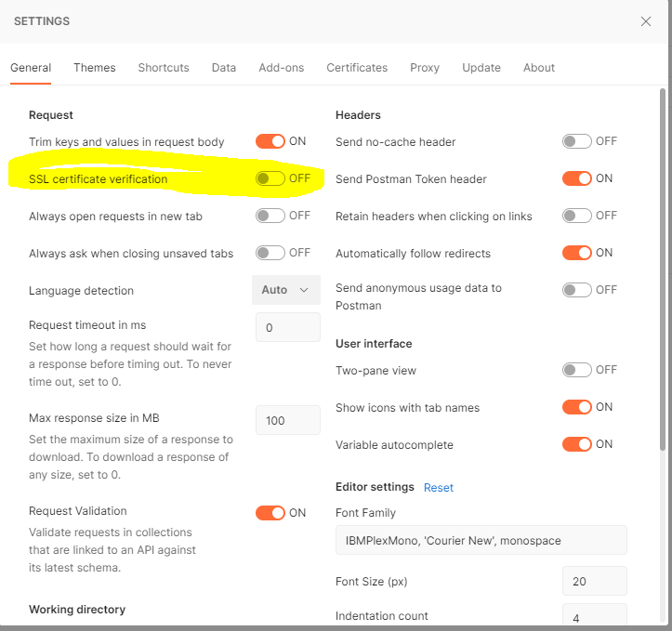
Task: Close the Settings dialog
Action: pos(646,21)
